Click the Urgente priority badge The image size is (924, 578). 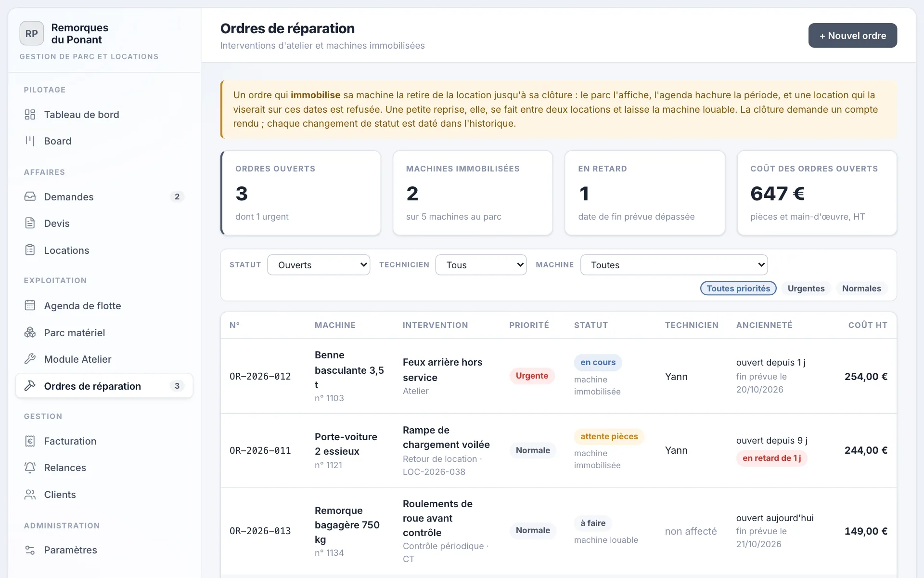pyautogui.click(x=532, y=376)
